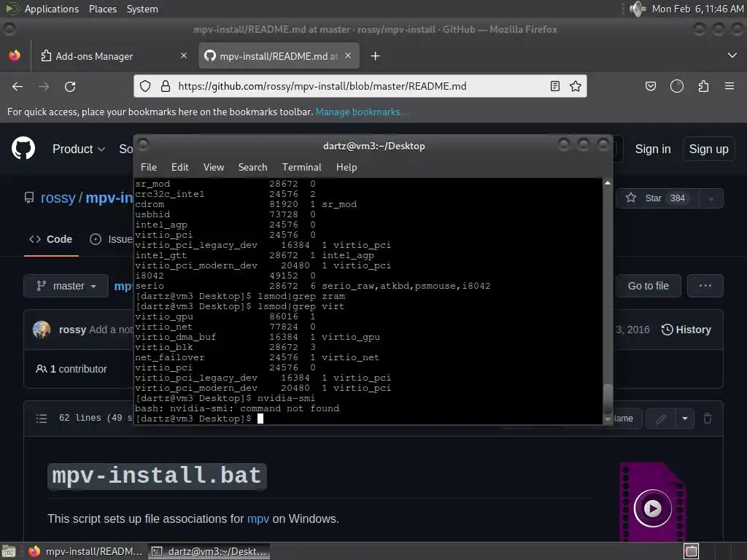
Task: Open the rossy user link in breadcrumb
Action: pos(58,198)
